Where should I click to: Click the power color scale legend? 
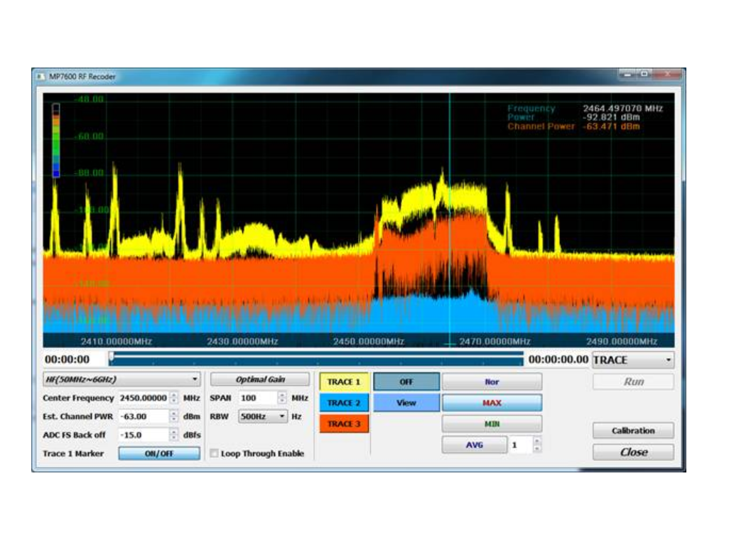coord(56,140)
